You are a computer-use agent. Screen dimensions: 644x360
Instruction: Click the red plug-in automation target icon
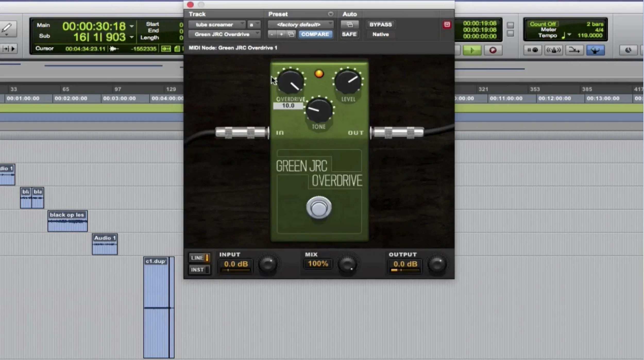pyautogui.click(x=447, y=24)
